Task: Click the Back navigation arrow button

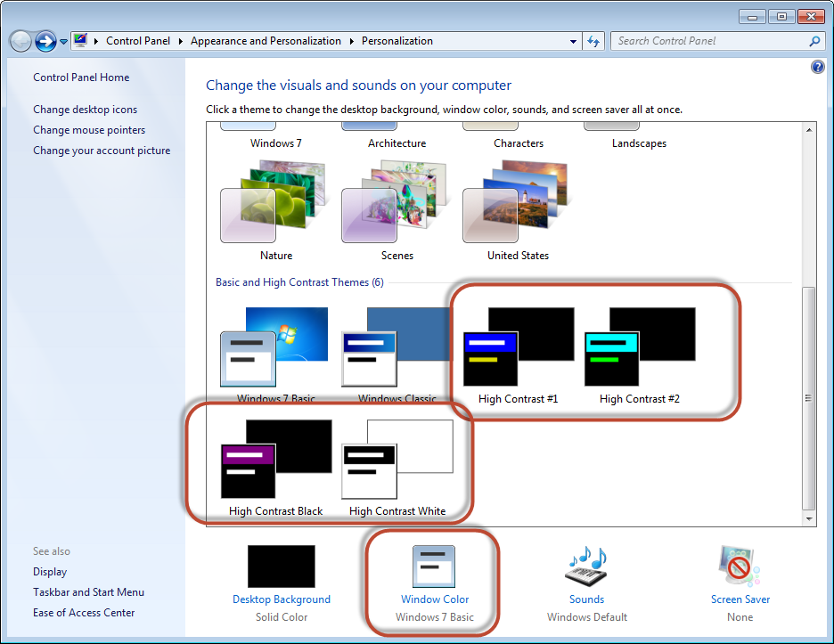Action: [20, 42]
